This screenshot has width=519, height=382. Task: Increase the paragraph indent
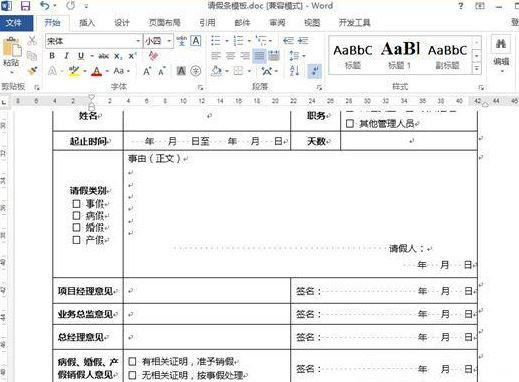coord(303,41)
